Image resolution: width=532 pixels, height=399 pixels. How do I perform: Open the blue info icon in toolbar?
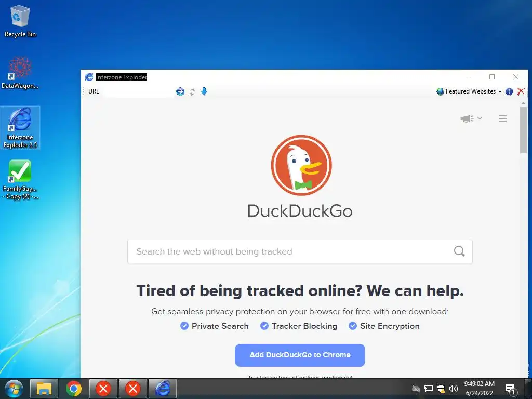(x=509, y=91)
